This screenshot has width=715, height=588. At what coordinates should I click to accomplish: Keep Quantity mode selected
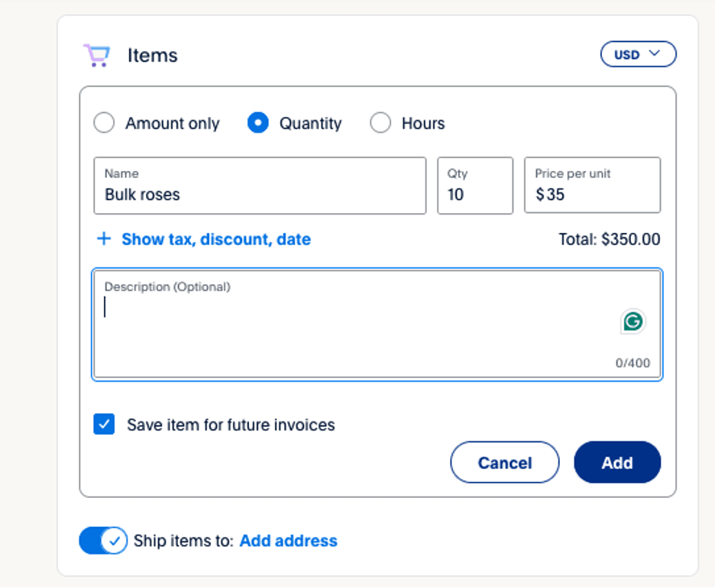click(x=257, y=122)
